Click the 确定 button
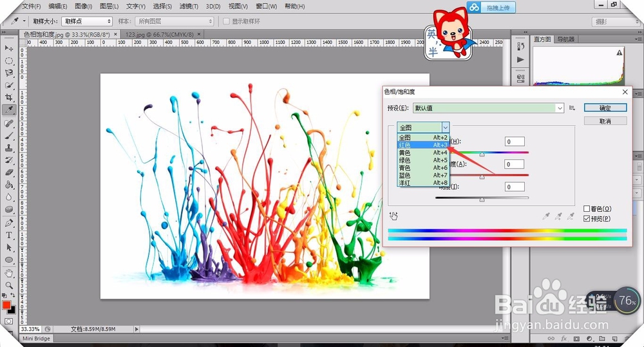644x347 pixels. coord(605,108)
